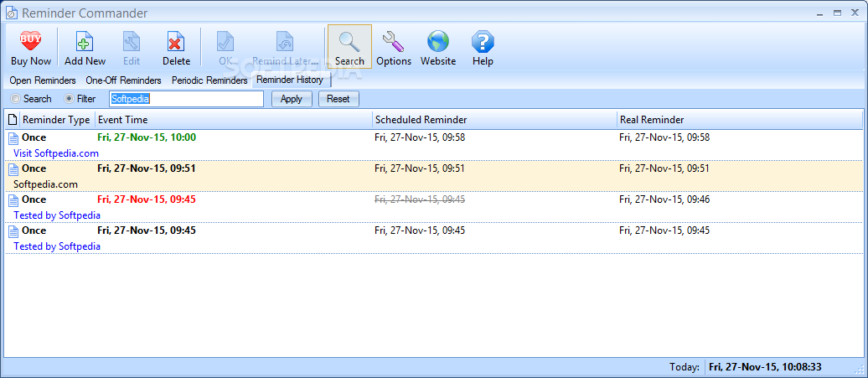Screen dimensions: 868x378
Task: Click scheduled reminder Fri, 27-Nov-15, 09:58
Action: (x=420, y=137)
